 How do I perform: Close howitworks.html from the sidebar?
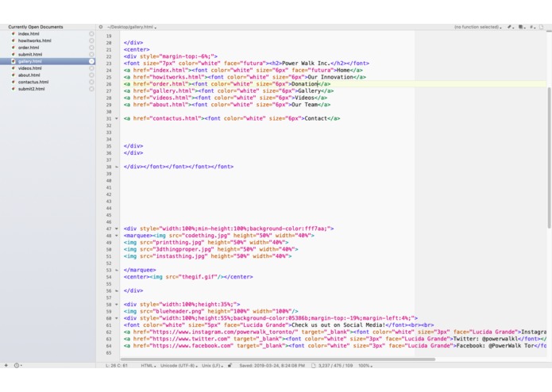[x=91, y=40]
